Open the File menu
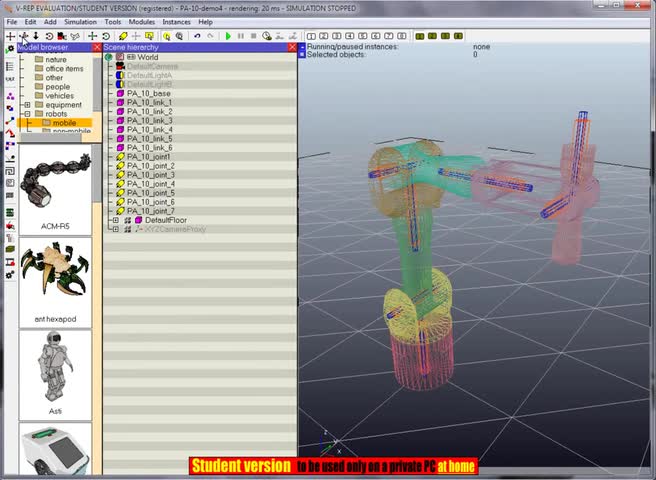Screen dimensions: 656x480 pyautogui.click(x=12, y=22)
